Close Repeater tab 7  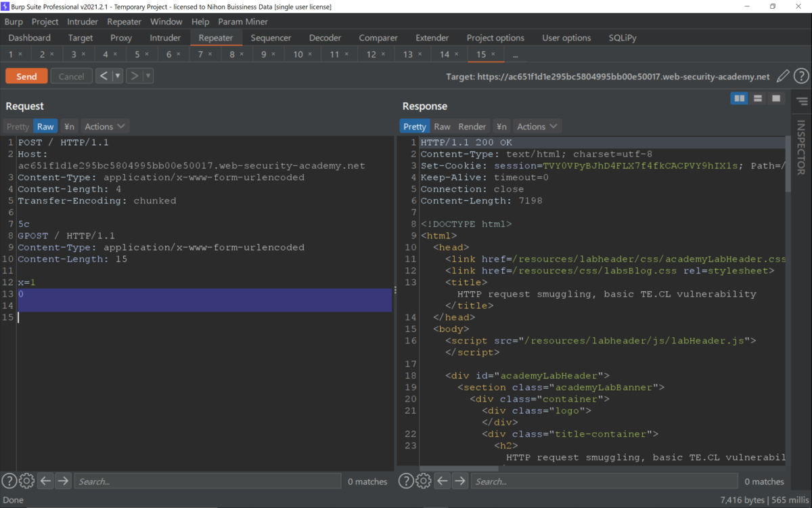[210, 54]
